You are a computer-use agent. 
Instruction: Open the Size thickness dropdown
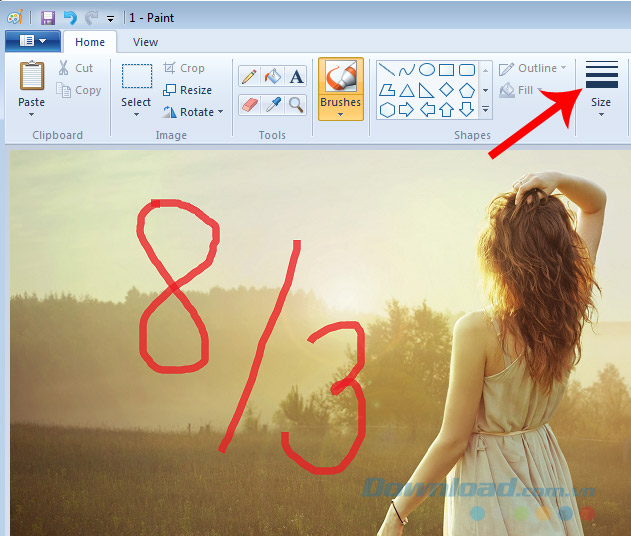tap(601, 114)
